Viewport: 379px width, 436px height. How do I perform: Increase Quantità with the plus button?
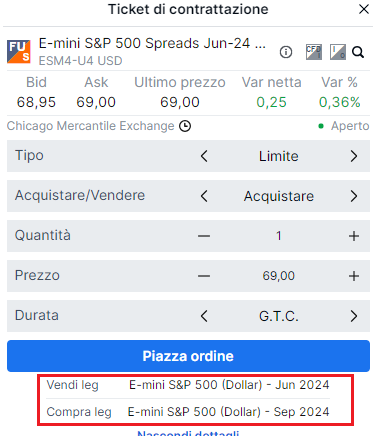(354, 236)
